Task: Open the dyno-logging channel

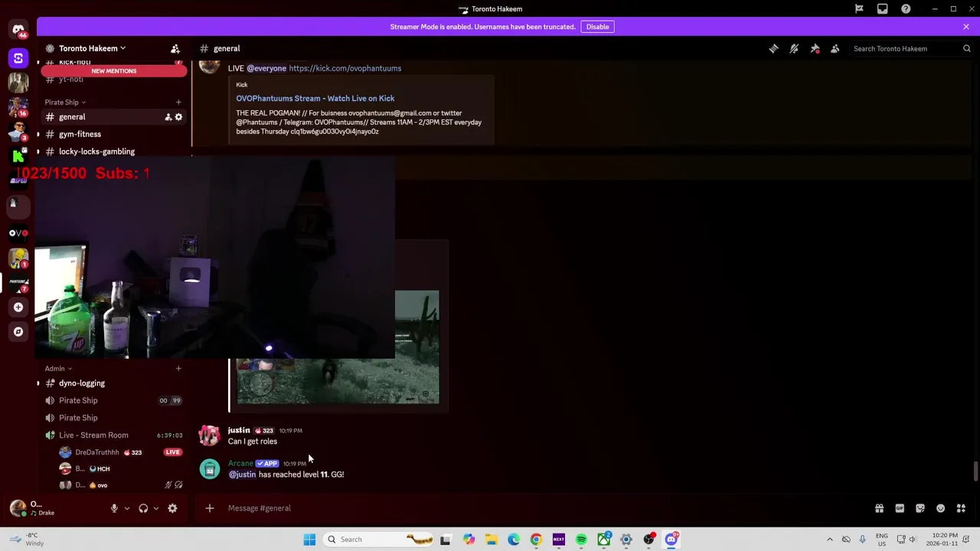Action: pos(113,383)
